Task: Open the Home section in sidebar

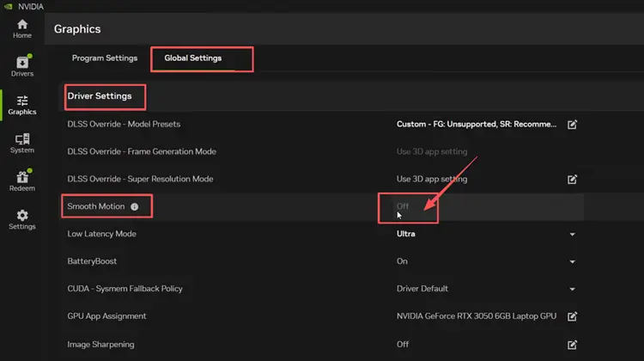Action: pyautogui.click(x=22, y=28)
